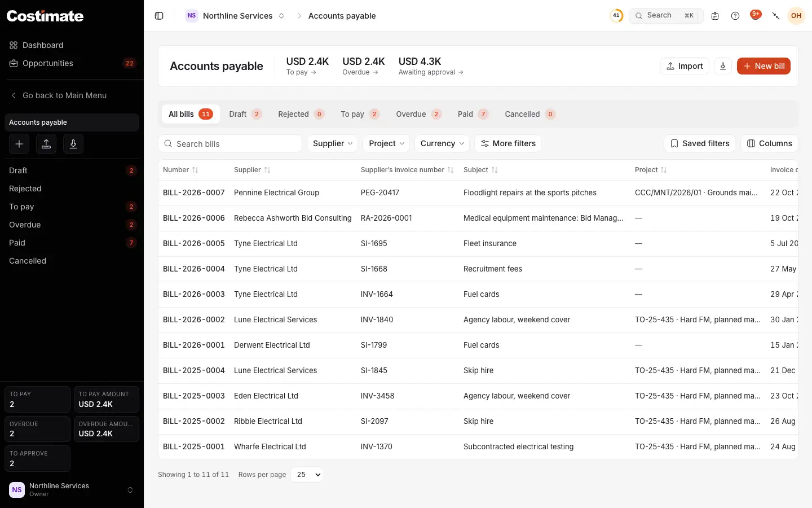
Task: Expand the Northline Services Owner account menu
Action: 72,490
